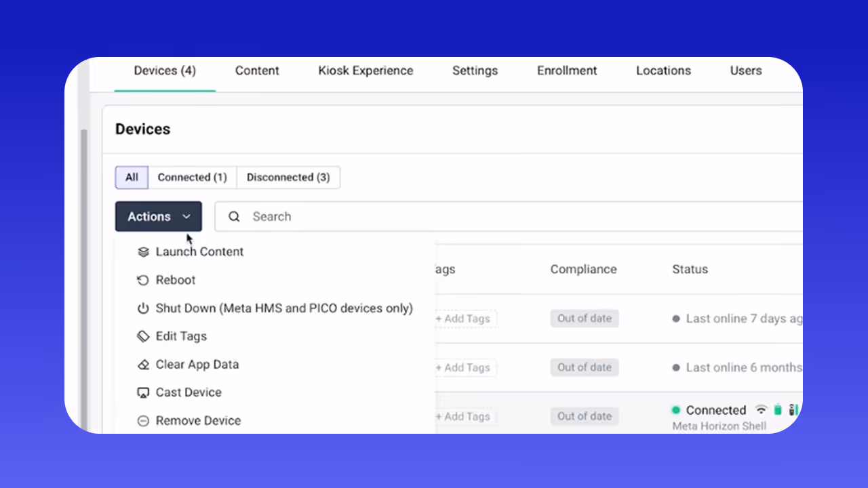Select the All devices filter
Image resolution: width=868 pixels, height=488 pixels.
[132, 178]
